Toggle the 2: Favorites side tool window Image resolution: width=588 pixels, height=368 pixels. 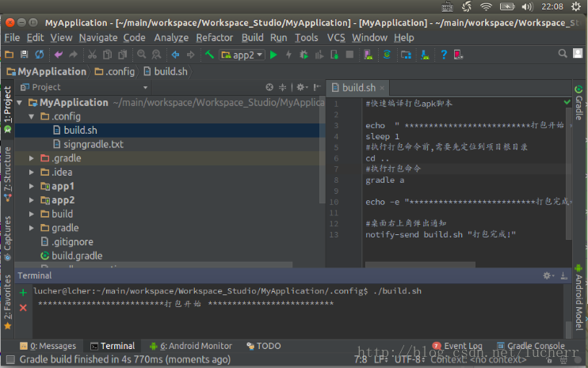click(7, 302)
